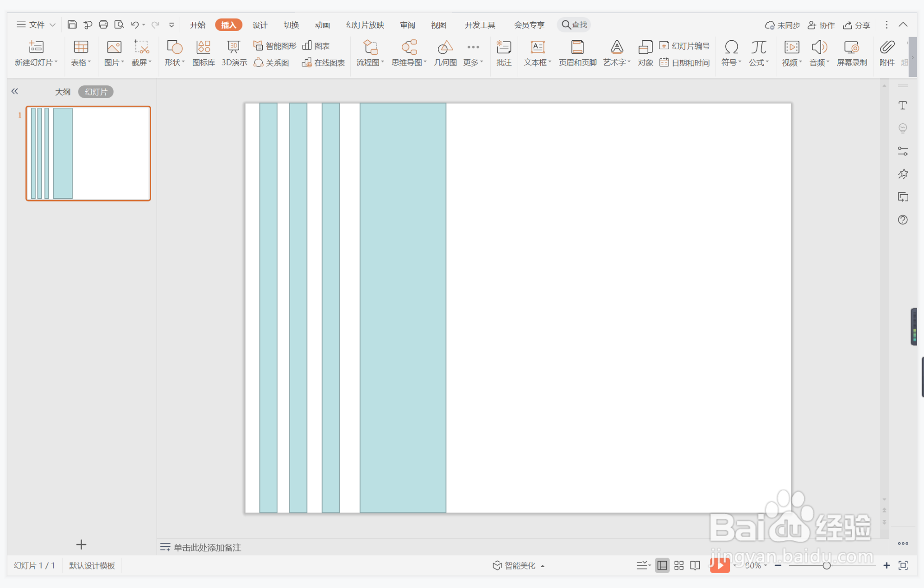Click 单击此处添加备注 notes area
924x588 pixels.
coord(207,547)
